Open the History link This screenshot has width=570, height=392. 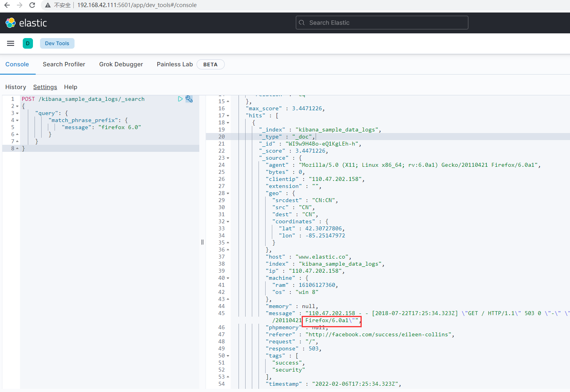pos(16,87)
